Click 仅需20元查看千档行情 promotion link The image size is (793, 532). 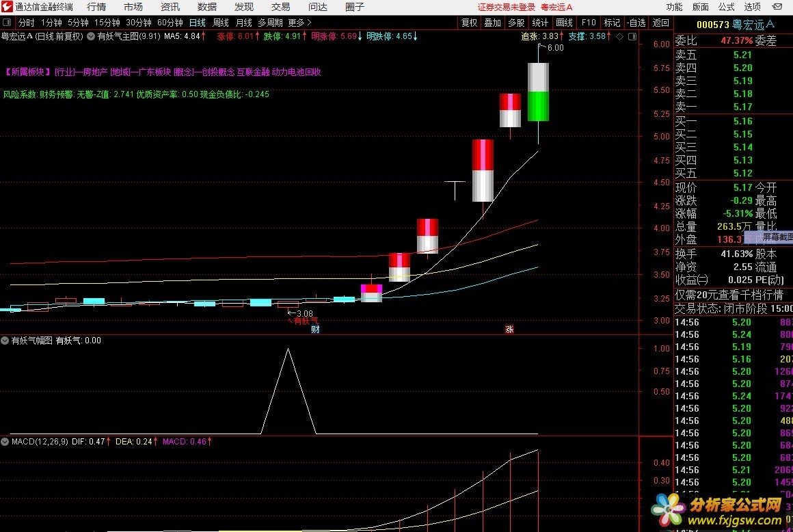729,295
